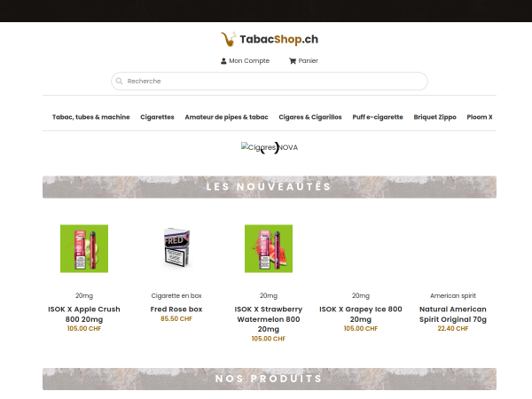Image resolution: width=532 pixels, height=399 pixels.
Task: Open Amateur de pipes & tabac menu
Action: 226,117
